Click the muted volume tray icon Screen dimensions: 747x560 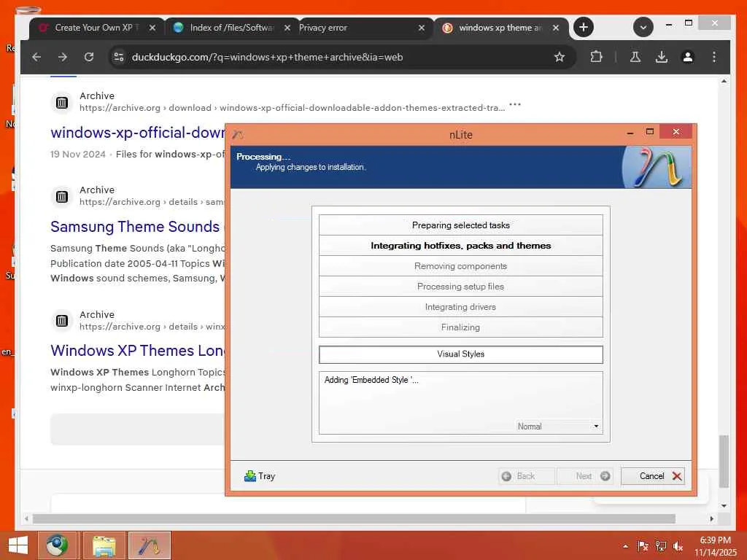click(678, 546)
